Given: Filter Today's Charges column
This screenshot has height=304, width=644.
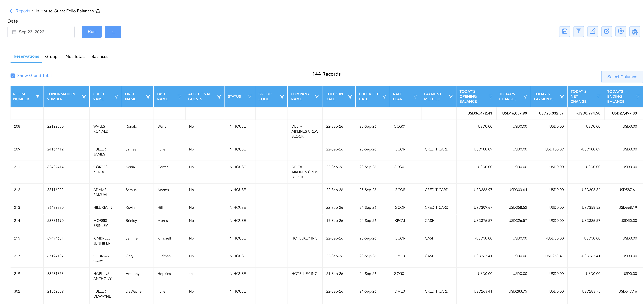Looking at the screenshot, I should (x=525, y=97).
